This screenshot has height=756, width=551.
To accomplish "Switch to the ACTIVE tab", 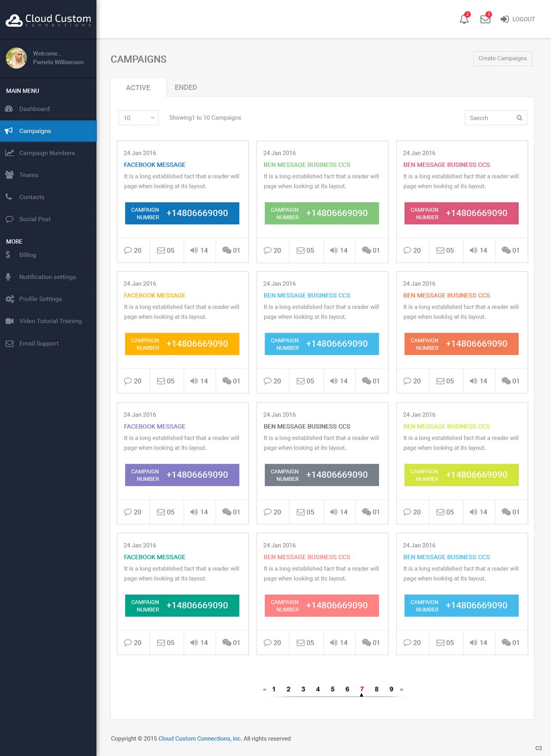I will (x=138, y=87).
